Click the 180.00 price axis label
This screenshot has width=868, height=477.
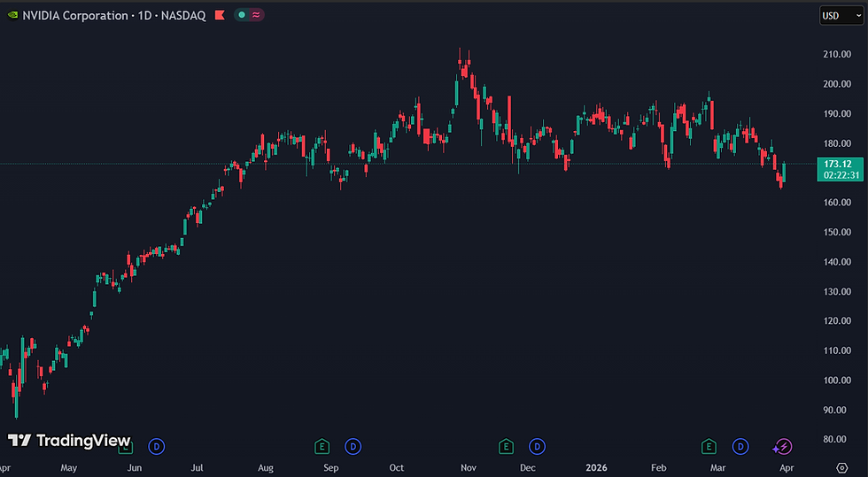pyautogui.click(x=838, y=143)
